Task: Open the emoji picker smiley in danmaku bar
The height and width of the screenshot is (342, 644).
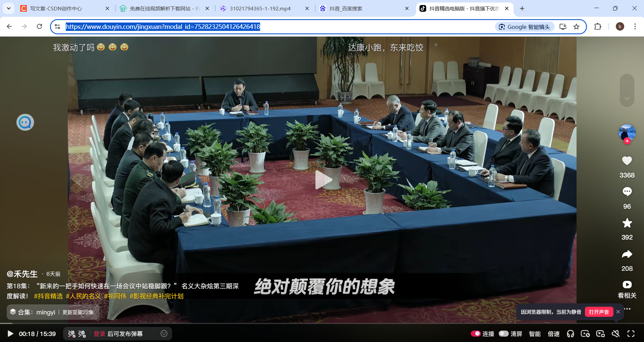Action: (164, 334)
